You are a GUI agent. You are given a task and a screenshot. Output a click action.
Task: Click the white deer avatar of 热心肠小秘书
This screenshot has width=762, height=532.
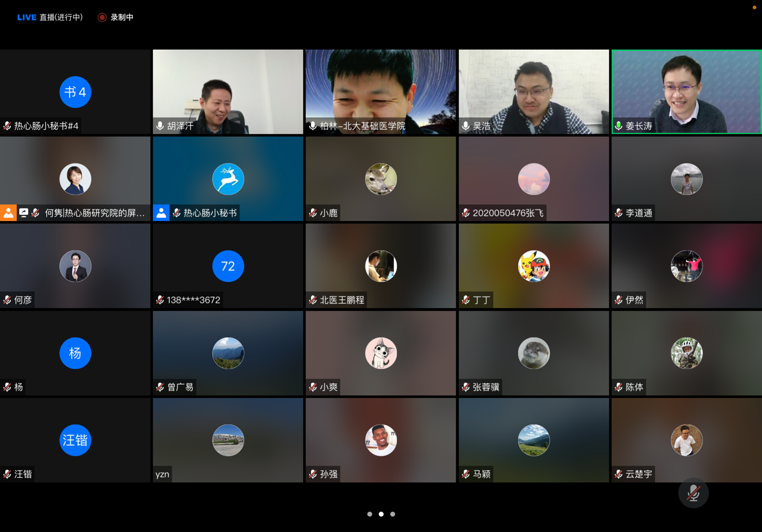[x=228, y=179]
